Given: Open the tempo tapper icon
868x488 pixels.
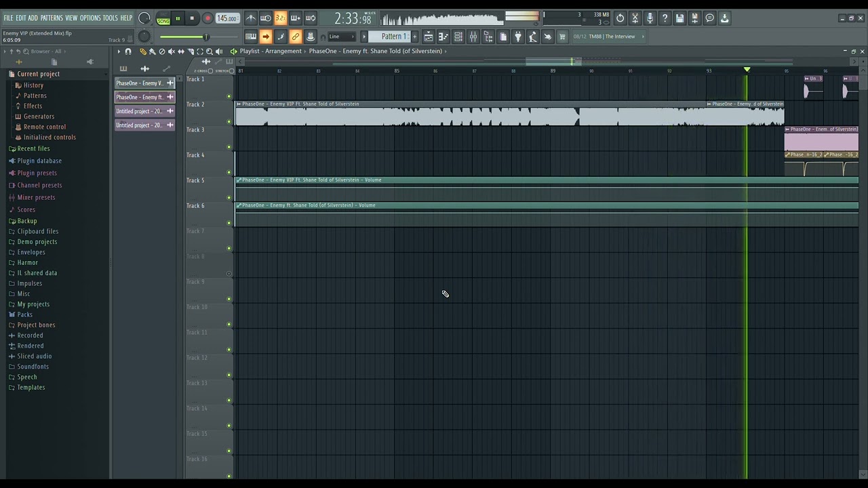Looking at the screenshot, I should pyautogui.click(x=532, y=37).
